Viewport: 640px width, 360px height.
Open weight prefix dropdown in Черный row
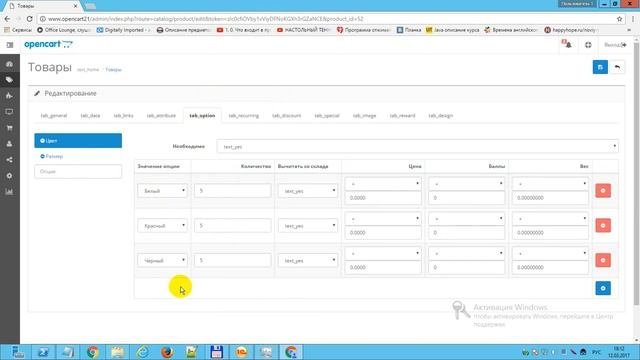tap(550, 253)
